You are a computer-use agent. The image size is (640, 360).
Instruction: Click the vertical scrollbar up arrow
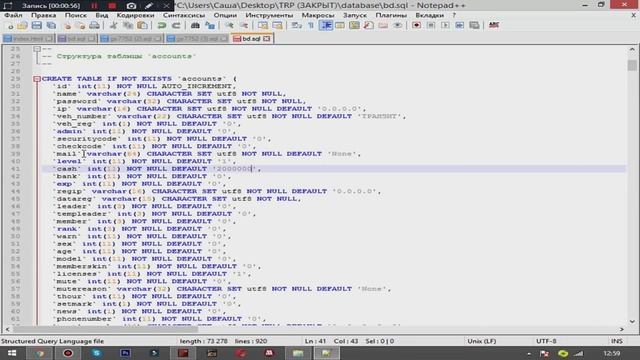tap(632, 49)
